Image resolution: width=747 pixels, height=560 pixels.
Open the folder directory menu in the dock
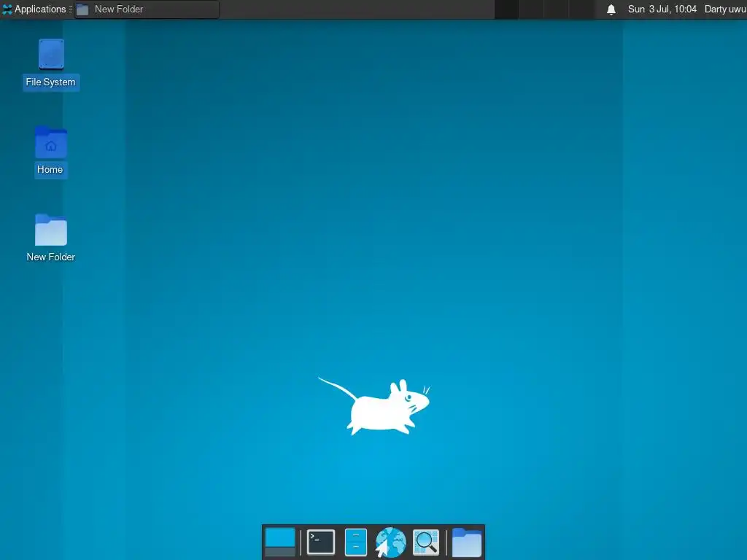466,542
